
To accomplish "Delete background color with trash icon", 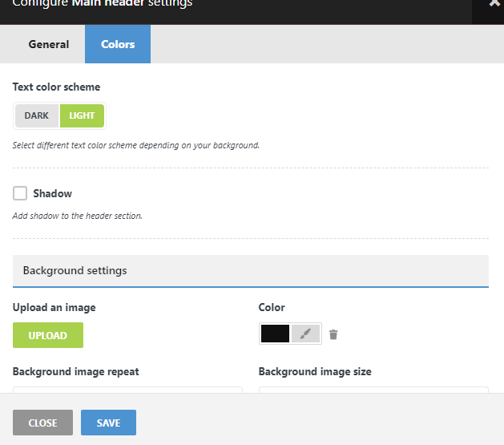I will pyautogui.click(x=333, y=334).
